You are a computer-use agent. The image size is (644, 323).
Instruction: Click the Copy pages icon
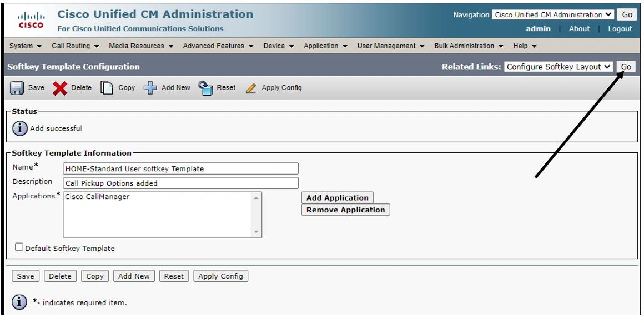click(x=107, y=88)
